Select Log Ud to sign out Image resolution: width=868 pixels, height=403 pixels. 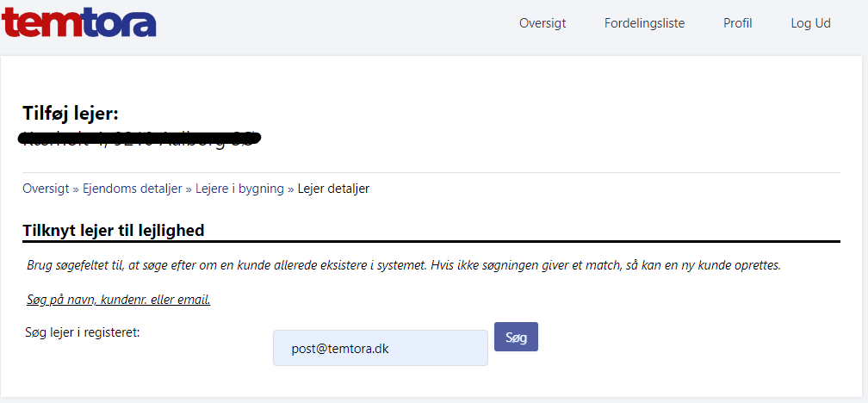(810, 24)
